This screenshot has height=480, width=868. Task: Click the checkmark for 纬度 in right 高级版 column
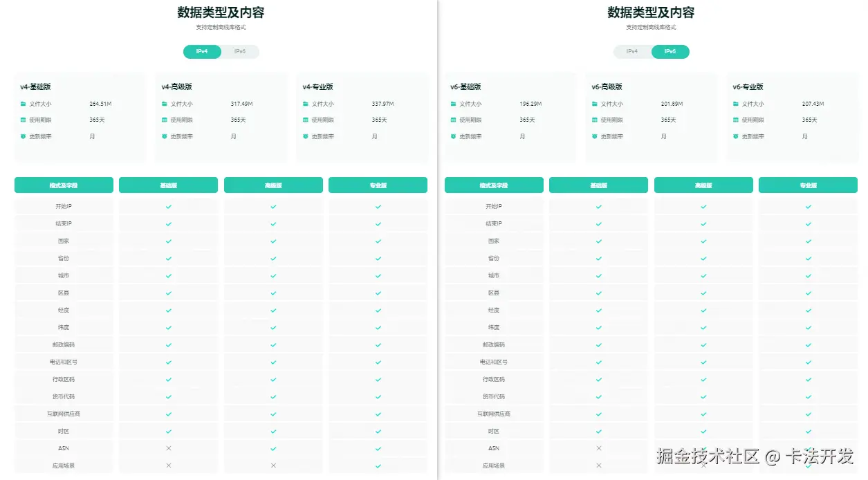click(x=703, y=326)
